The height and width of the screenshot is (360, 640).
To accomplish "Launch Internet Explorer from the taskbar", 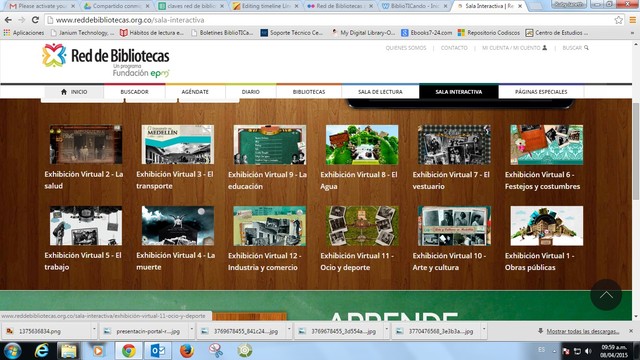I will click(x=42, y=351).
